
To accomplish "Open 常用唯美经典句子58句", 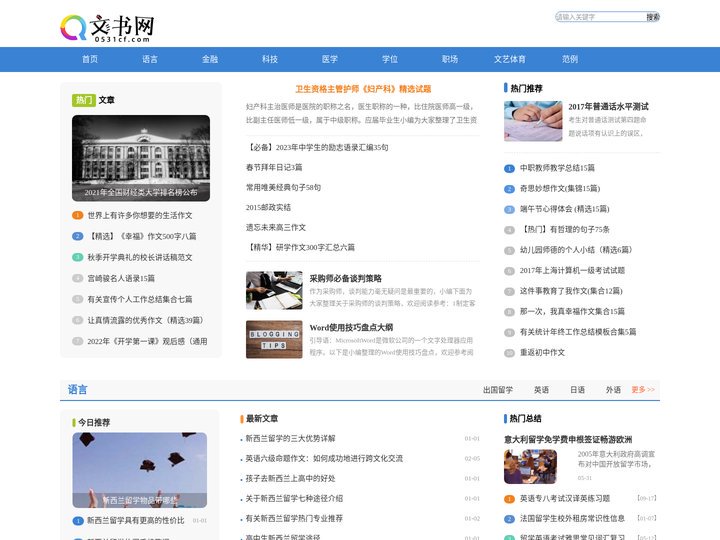I will tap(283, 187).
